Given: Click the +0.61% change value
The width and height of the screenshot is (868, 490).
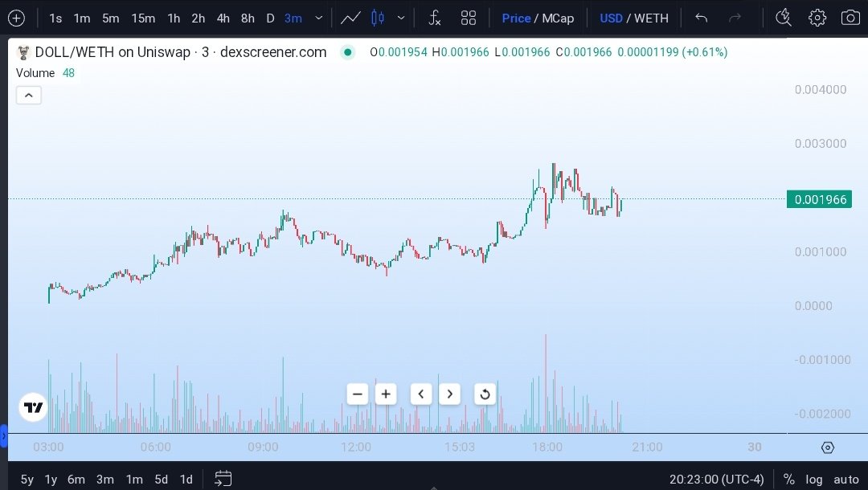Looking at the screenshot, I should pos(705,52).
